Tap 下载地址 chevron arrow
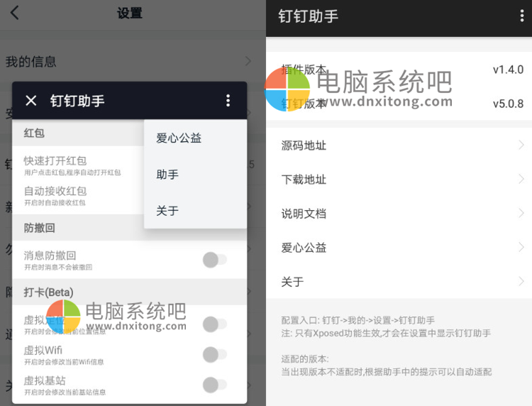532x406 pixels. pos(521,180)
